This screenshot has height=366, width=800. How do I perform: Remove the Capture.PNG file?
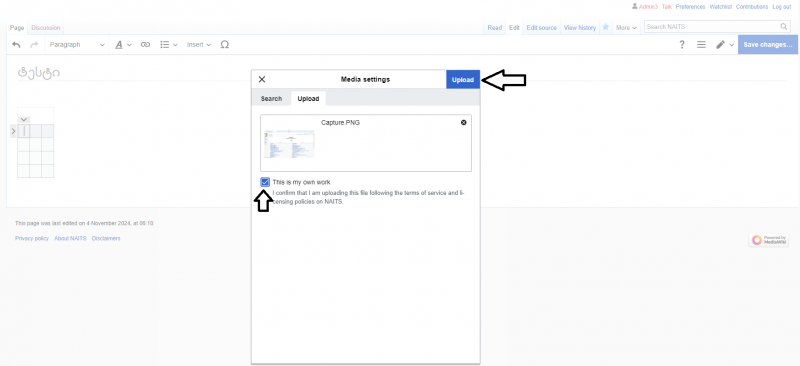pos(463,123)
